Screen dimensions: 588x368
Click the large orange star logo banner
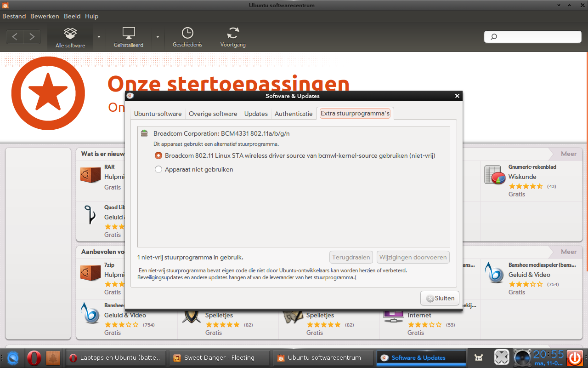[48, 93]
